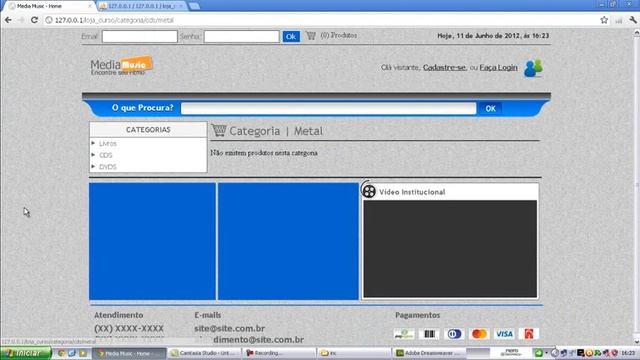640x360 pixels.
Task: Choose the Diners Club payment icon
Action: coord(454,334)
